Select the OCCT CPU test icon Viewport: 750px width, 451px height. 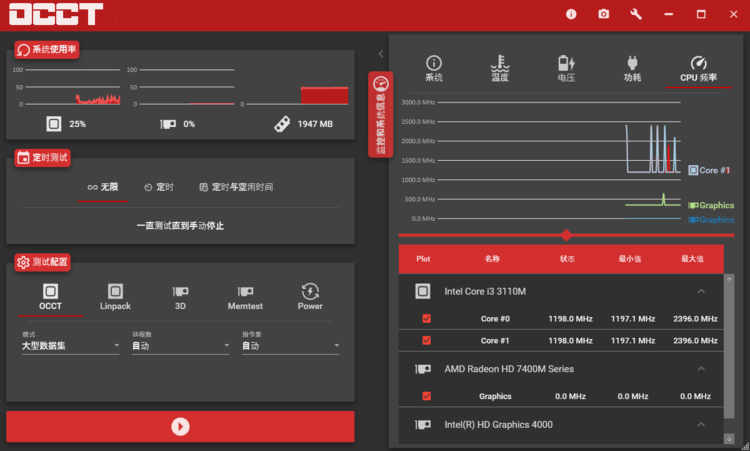[50, 291]
